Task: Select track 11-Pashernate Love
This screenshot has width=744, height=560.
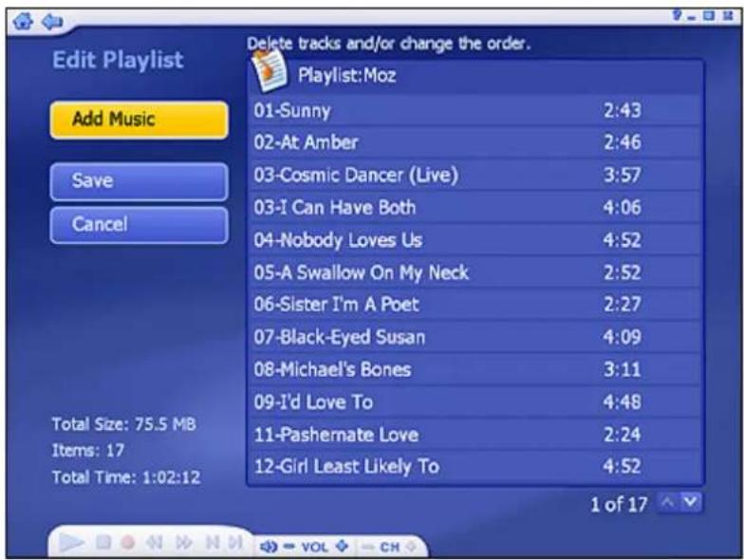Action: coord(474,435)
